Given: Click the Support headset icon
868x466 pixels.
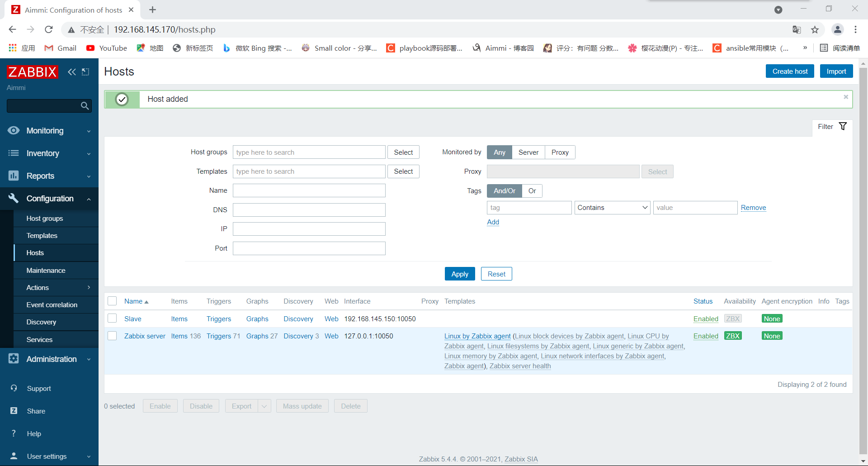Looking at the screenshot, I should [14, 388].
